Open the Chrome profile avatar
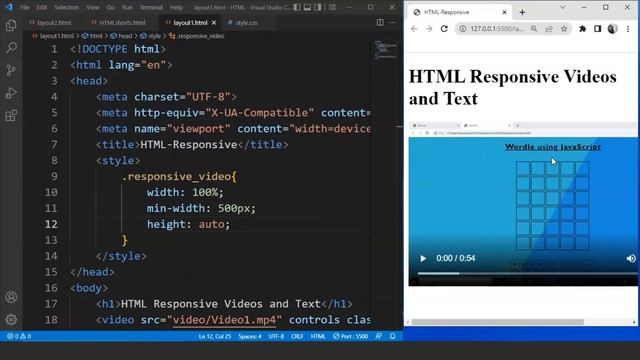This screenshot has width=640, height=360. pyautogui.click(x=613, y=29)
